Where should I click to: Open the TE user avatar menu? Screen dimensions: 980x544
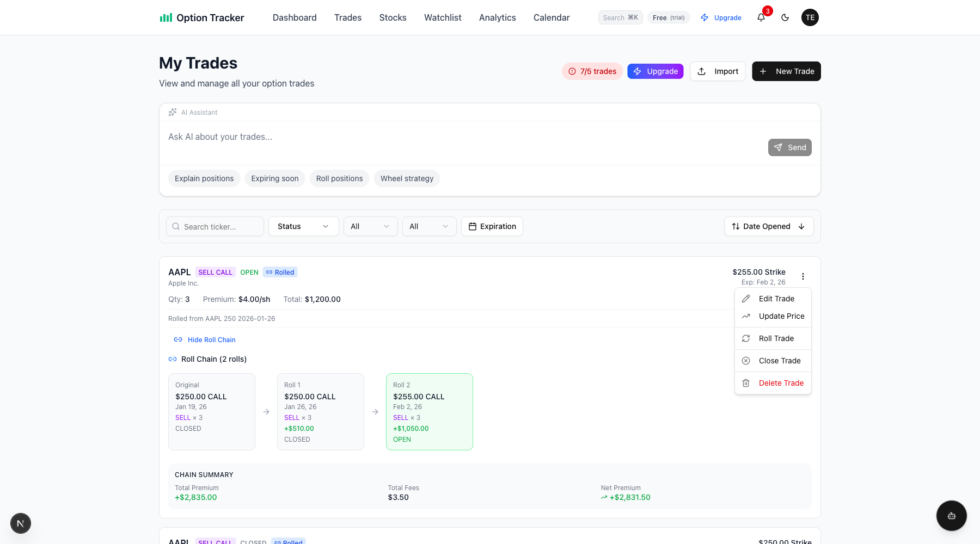[810, 17]
